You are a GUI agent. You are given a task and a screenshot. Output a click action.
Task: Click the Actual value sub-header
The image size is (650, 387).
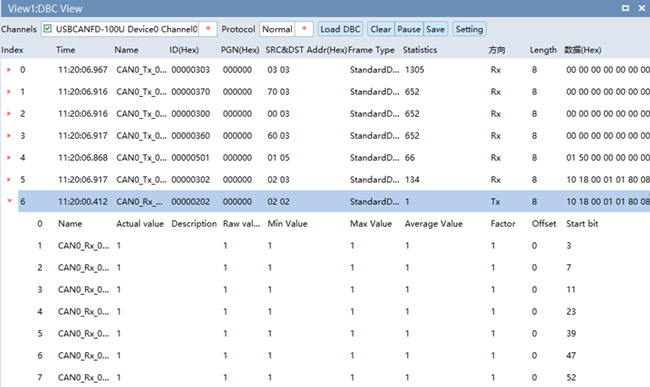[x=140, y=223]
